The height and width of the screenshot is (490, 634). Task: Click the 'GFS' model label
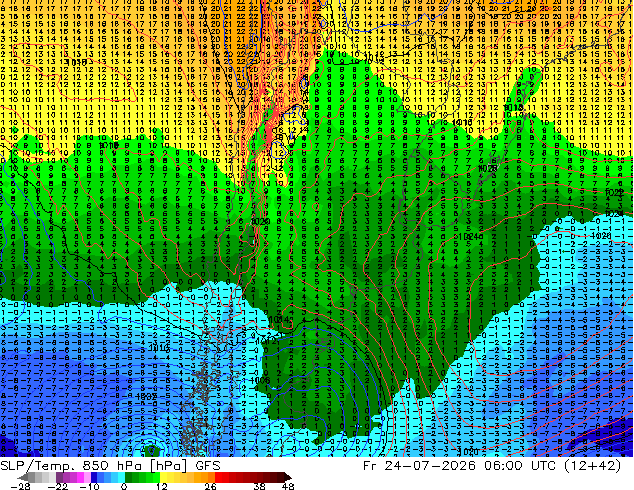pos(208,466)
